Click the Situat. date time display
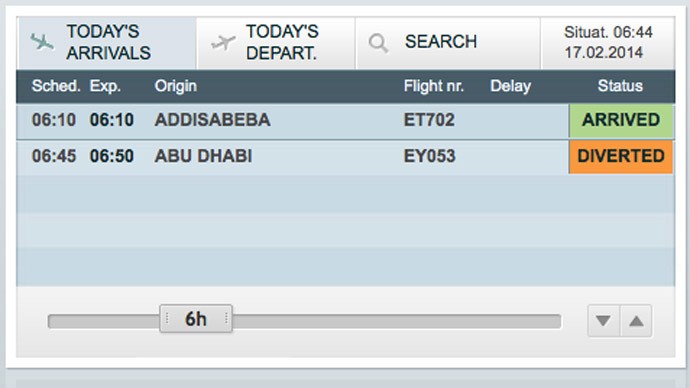This screenshot has height=388, width=690. (x=608, y=43)
